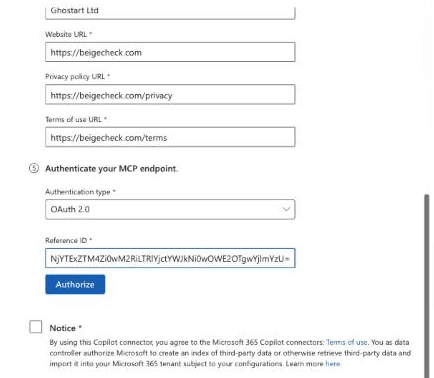Click the Privacy policy URL field
The image size is (434, 378).
pyautogui.click(x=170, y=95)
